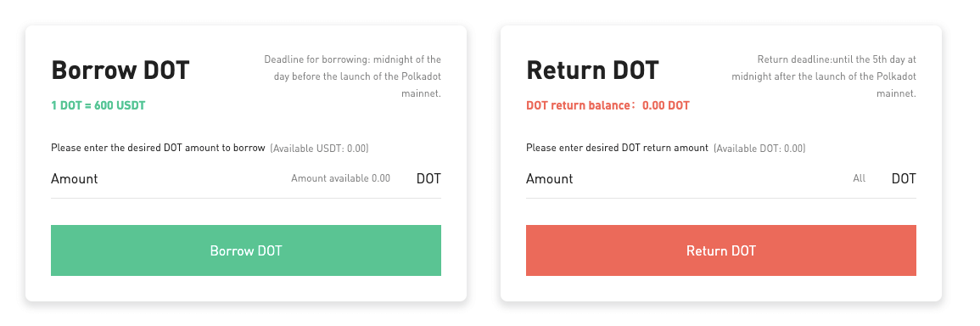Focus the Amount field in Return card
The image size is (980, 326).
[721, 179]
